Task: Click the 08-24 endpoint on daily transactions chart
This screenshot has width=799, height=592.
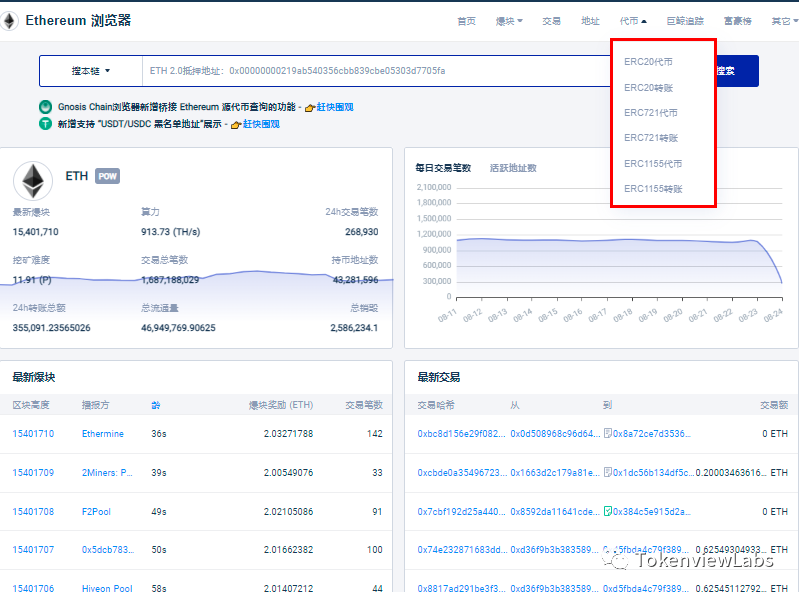Action: 782,282
